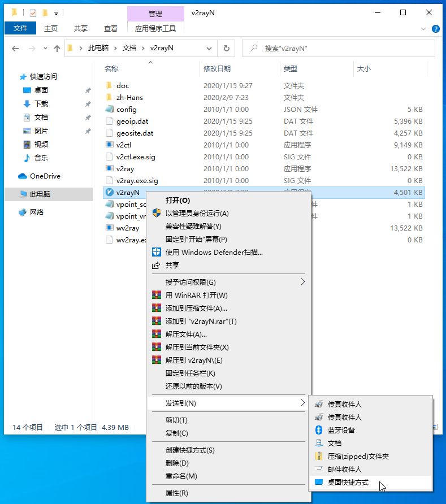Choose 用 WinRAR 打开(W)
Viewport: 446px width, 504px height.
(x=228, y=295)
